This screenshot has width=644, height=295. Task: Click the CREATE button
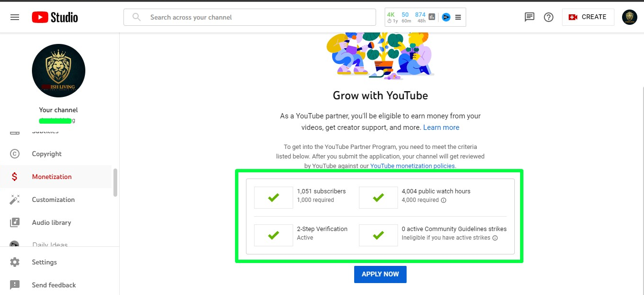(x=588, y=17)
